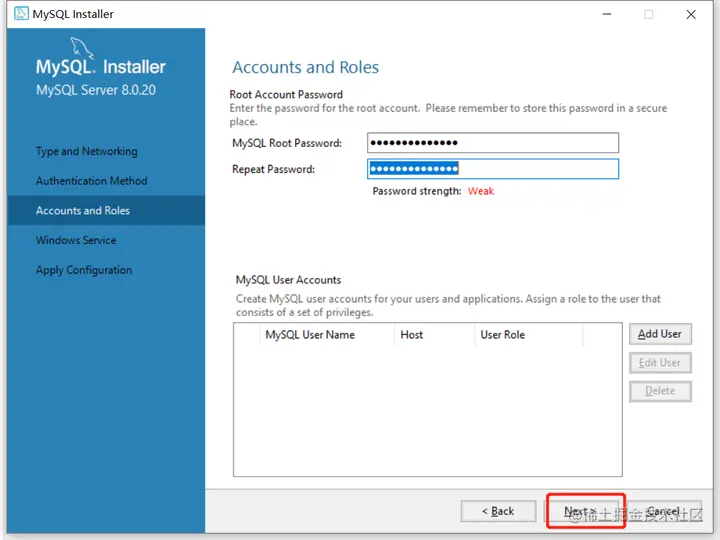The image size is (720, 540).
Task: Click the MySQL dolphin logo
Action: coord(82,48)
